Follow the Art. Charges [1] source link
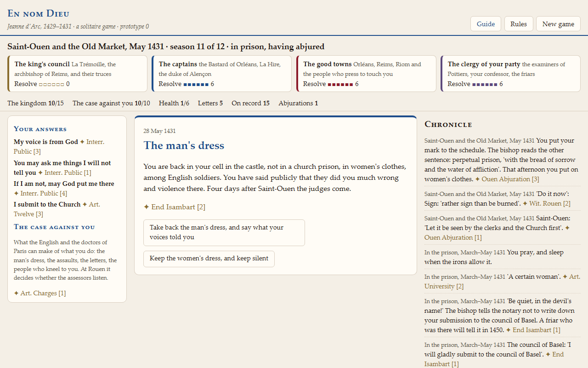This screenshot has width=588, height=368. pyautogui.click(x=40, y=293)
